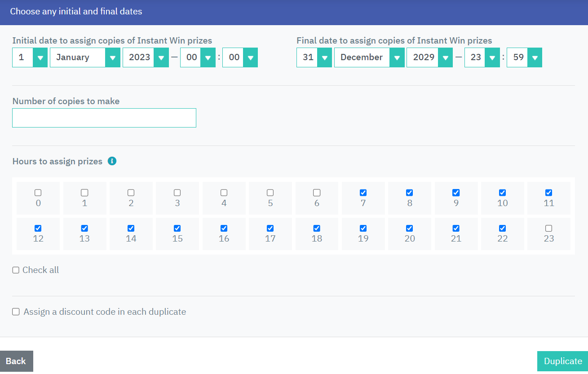This screenshot has width=588, height=374.
Task: Click the Back button
Action: click(x=16, y=361)
